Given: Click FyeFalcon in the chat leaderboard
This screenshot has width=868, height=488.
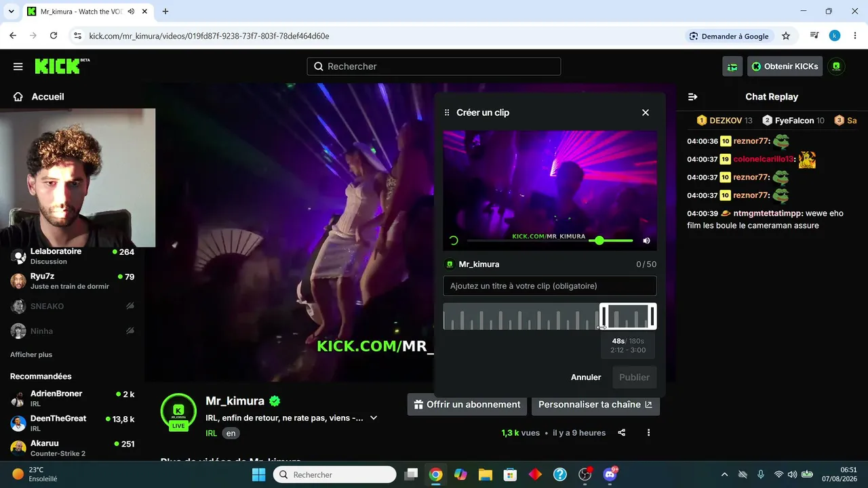Looking at the screenshot, I should (793, 121).
